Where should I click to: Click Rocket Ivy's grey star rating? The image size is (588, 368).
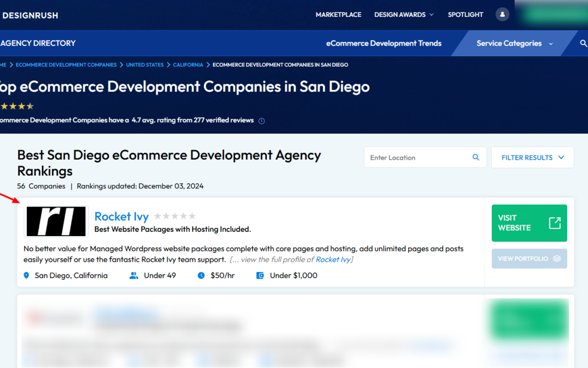click(175, 216)
